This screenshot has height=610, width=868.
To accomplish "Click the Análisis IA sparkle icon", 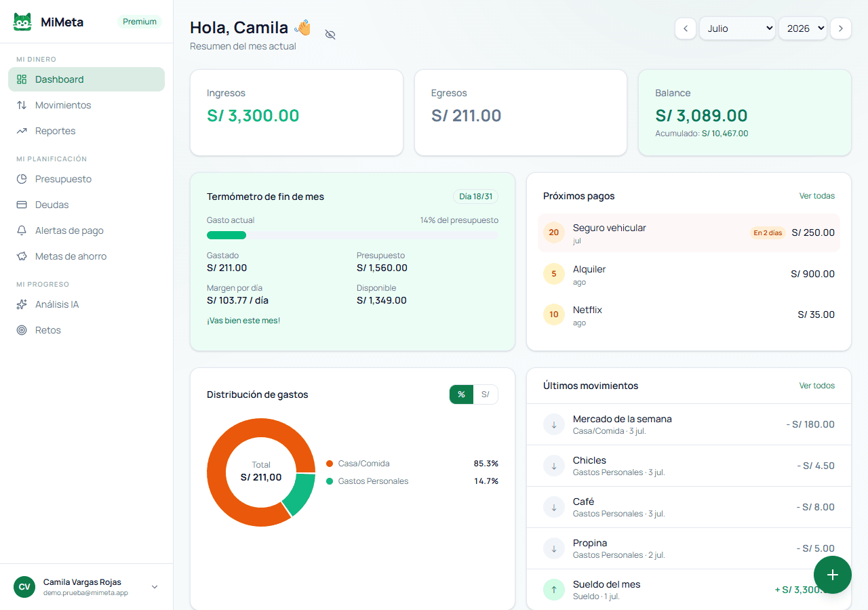I will pos(22,304).
